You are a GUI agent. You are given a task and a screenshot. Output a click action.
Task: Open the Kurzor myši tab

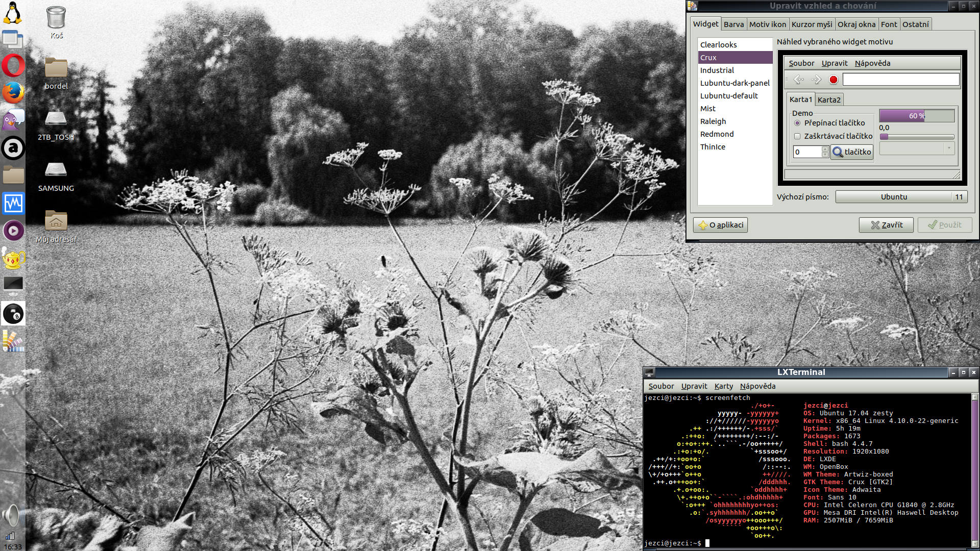tap(812, 24)
